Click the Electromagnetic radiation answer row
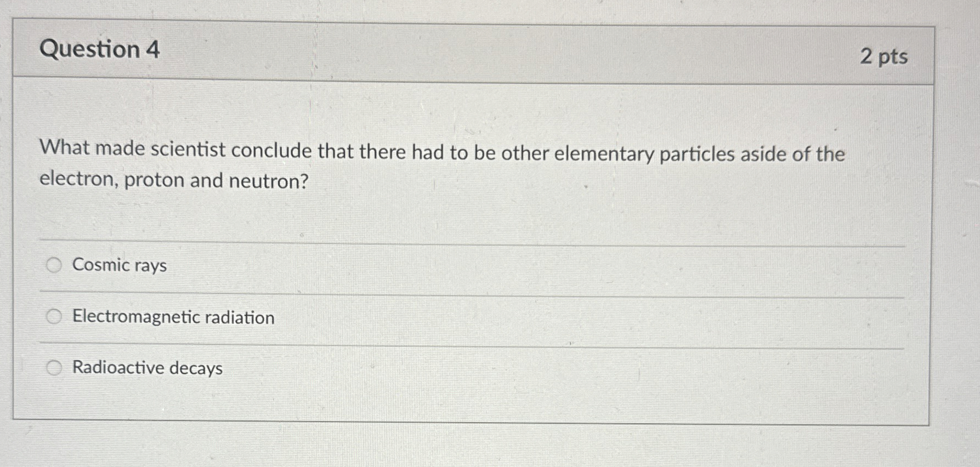 pos(384,317)
